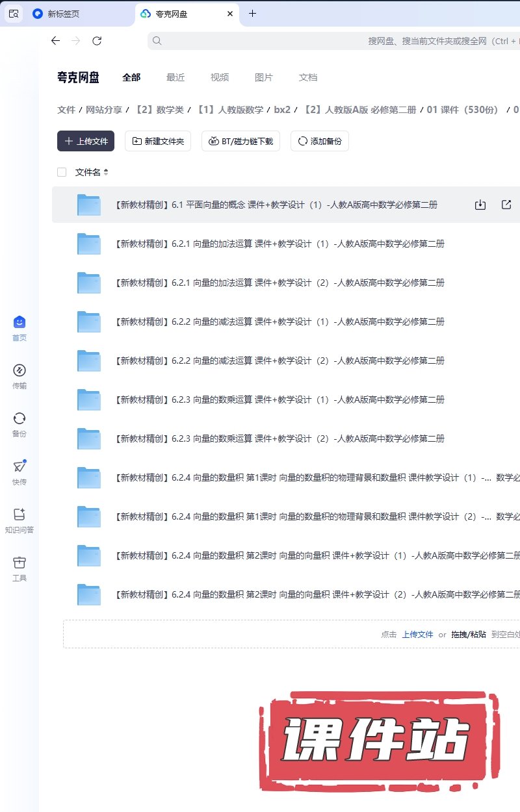Reload the page with the refresh icon
The height and width of the screenshot is (812, 520).
point(97,41)
